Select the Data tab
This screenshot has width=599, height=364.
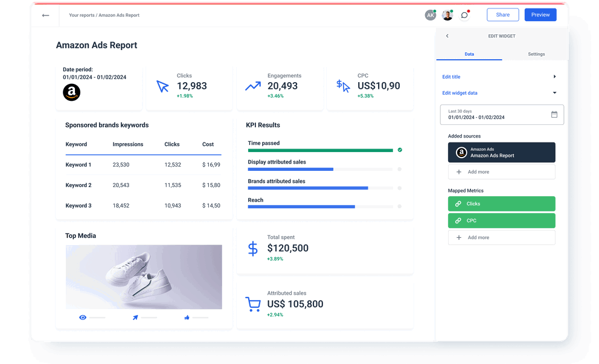pos(469,54)
